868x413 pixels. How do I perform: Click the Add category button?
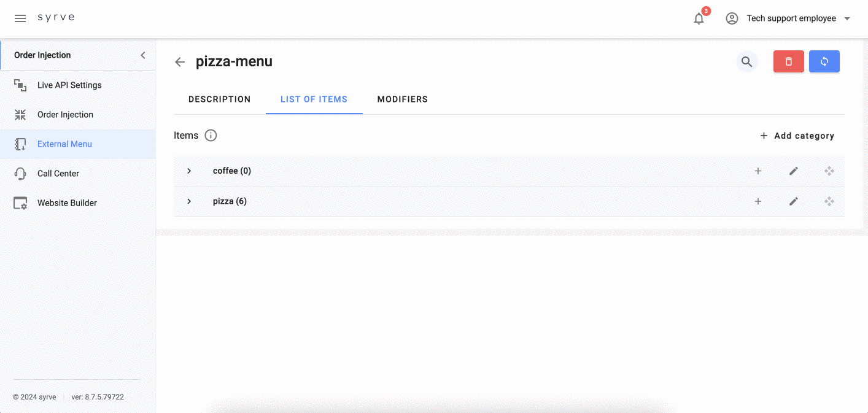point(797,136)
